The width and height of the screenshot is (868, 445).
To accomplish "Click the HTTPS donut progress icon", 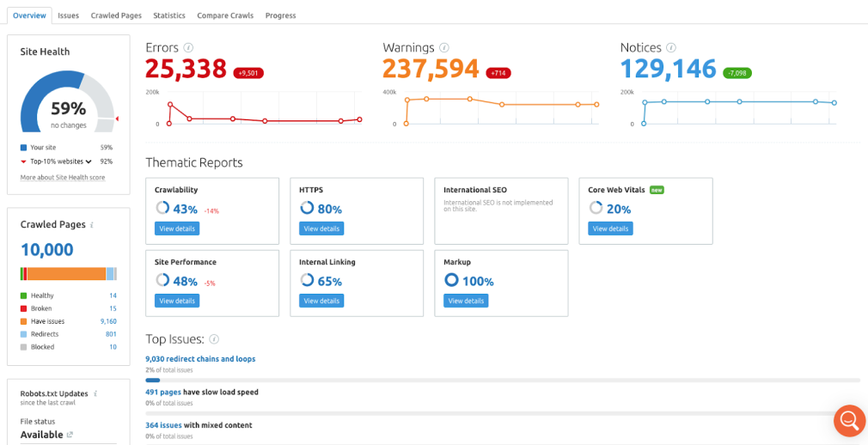I will pyautogui.click(x=307, y=208).
